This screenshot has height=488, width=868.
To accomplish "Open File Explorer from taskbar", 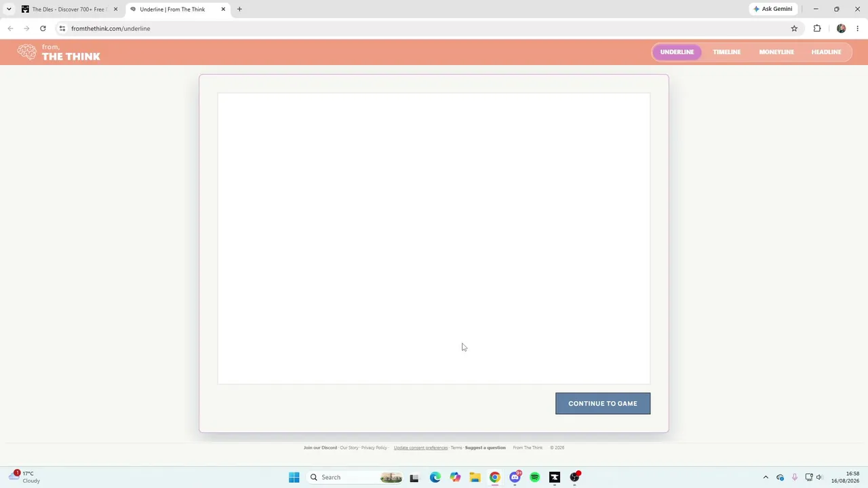I will pyautogui.click(x=475, y=477).
